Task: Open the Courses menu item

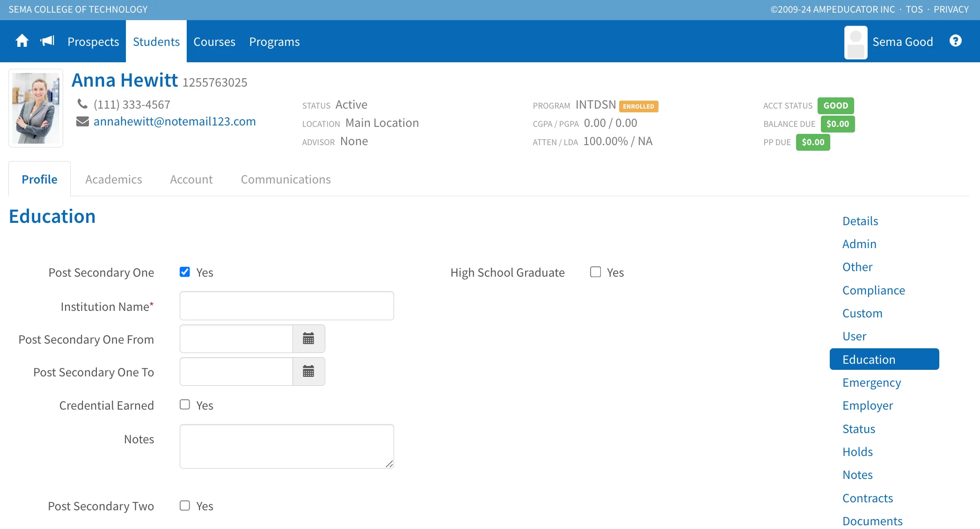Action: click(214, 42)
